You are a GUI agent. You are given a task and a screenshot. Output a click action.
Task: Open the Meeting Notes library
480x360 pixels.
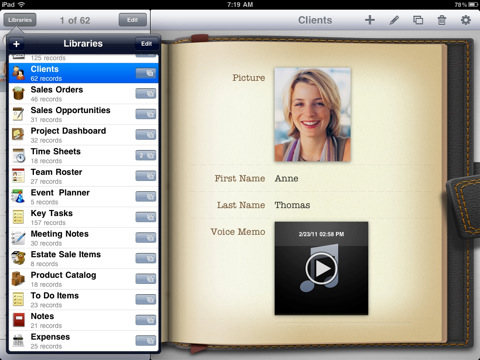(83, 238)
